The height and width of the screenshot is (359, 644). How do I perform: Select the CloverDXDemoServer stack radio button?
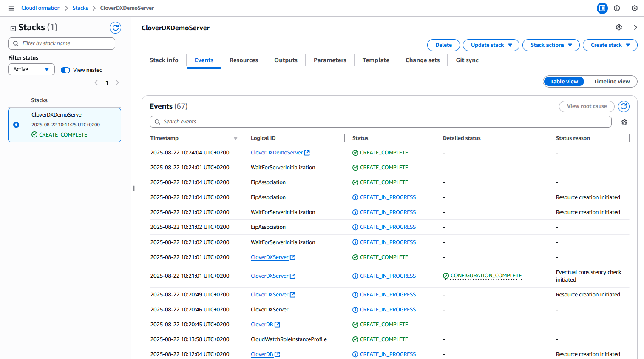click(16, 124)
